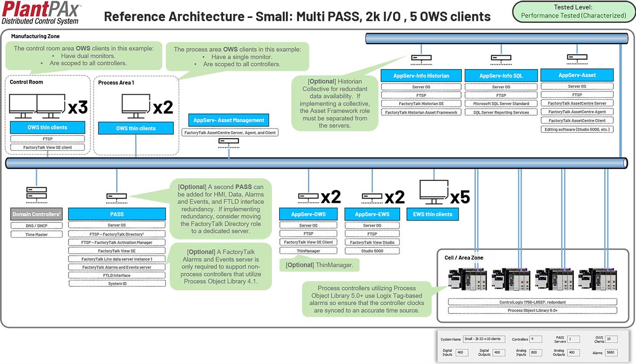Click the second ControlLogix controller rack image
Image resolution: width=636 pixels, height=364 pixels.
pos(511,279)
